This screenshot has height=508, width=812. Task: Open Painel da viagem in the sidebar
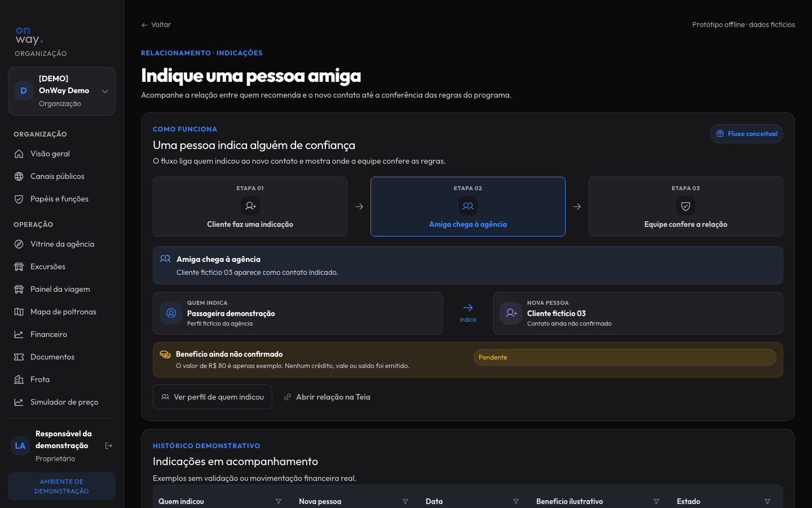coord(61,289)
